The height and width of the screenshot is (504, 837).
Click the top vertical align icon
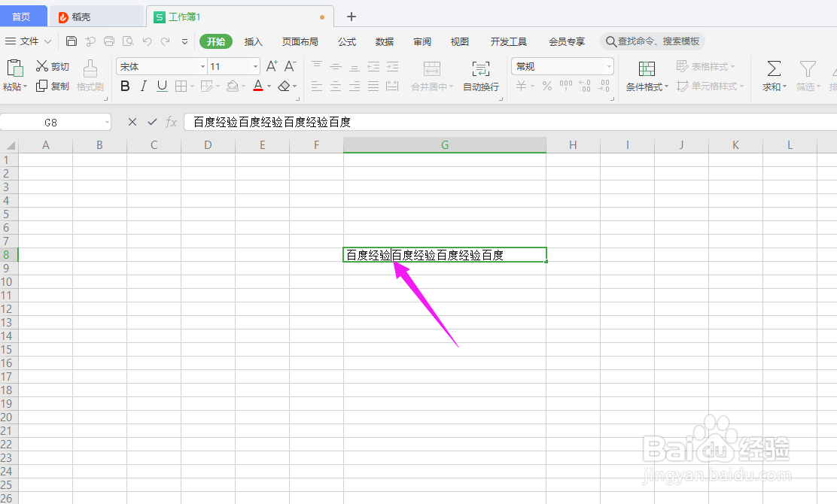tap(317, 66)
